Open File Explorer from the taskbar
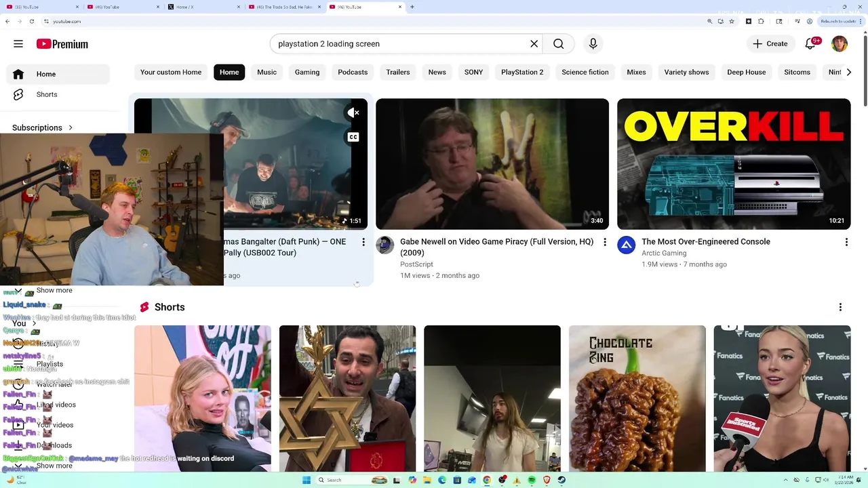Screen dimensions: 868x488 point(427,480)
